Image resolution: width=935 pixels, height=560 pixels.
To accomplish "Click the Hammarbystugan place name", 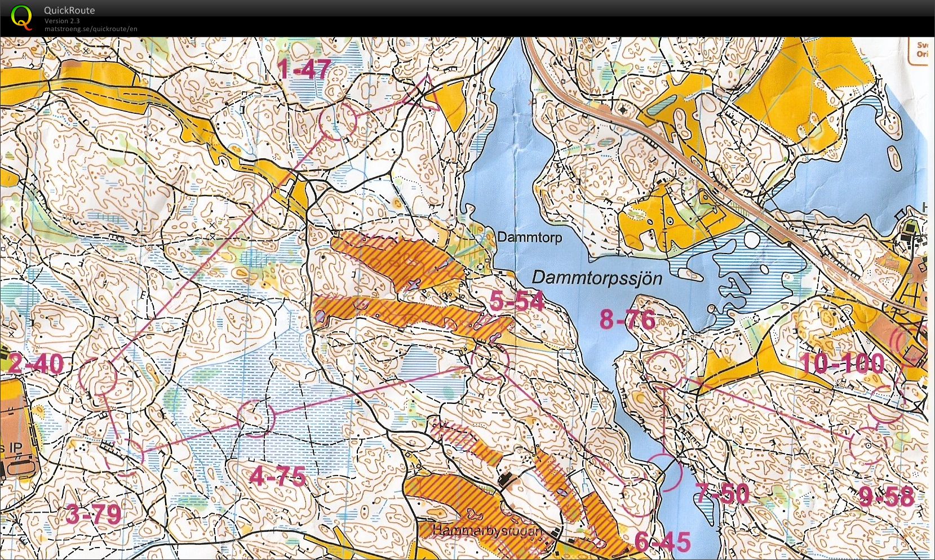I will [x=487, y=530].
